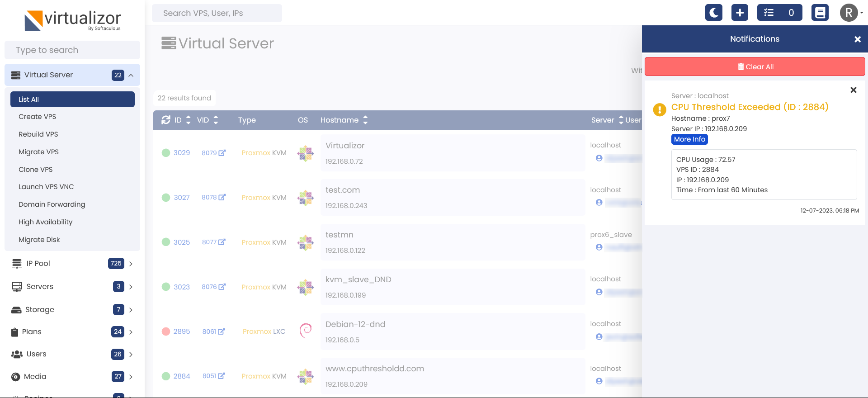
Task: Click the yellow warning icon in notification
Action: point(660,109)
